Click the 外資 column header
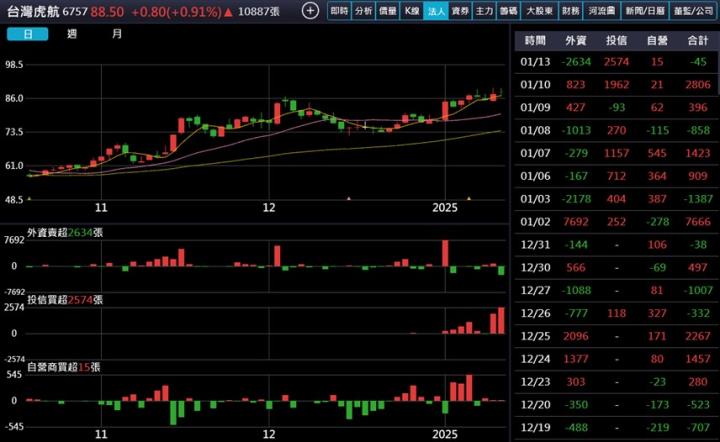The width and height of the screenshot is (720, 442). [x=576, y=40]
